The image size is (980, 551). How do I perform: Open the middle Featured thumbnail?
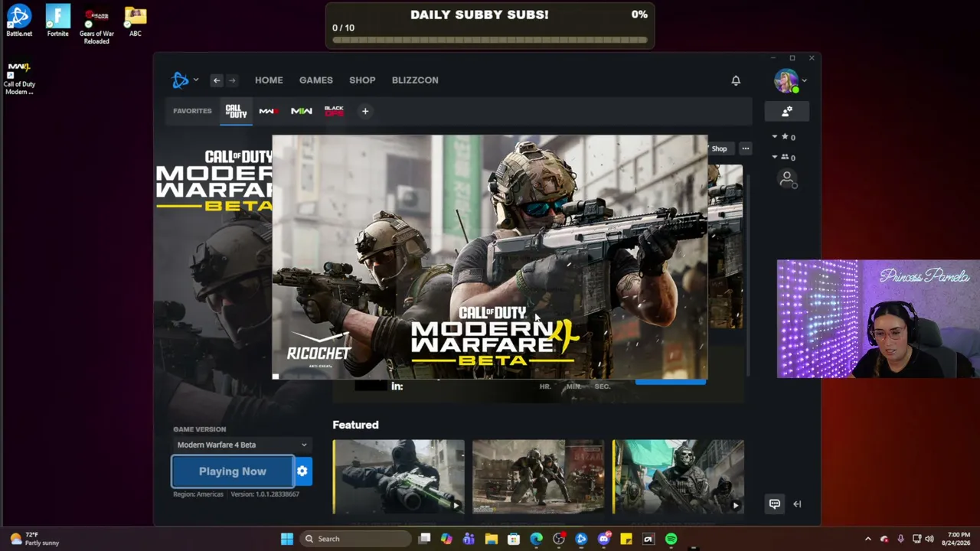coord(538,476)
